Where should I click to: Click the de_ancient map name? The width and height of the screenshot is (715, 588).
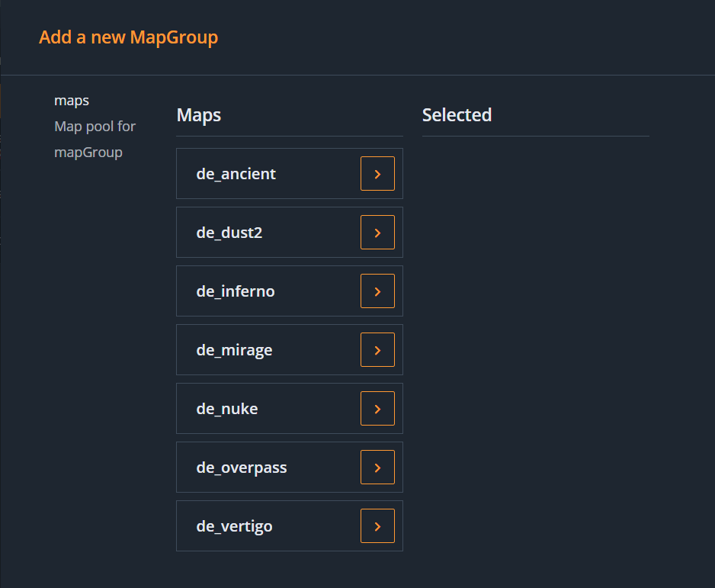coord(236,174)
